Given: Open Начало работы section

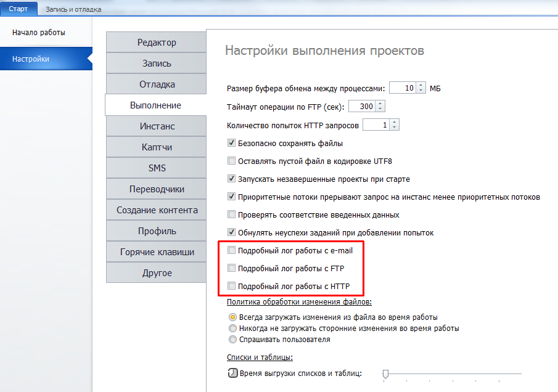Looking at the screenshot, I should click(39, 33).
